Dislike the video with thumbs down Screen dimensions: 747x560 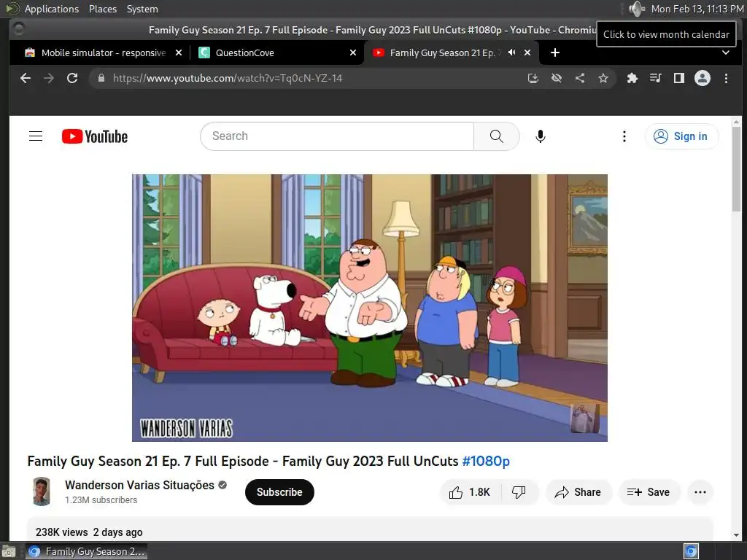(519, 492)
